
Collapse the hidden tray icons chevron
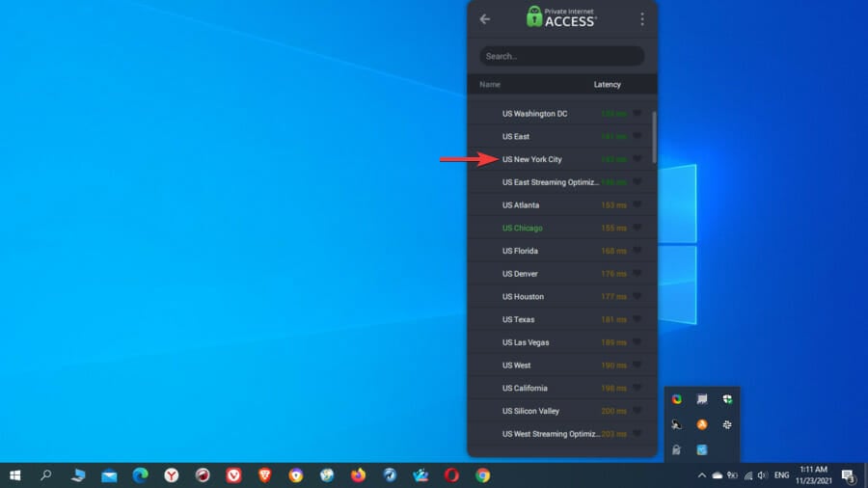pos(701,475)
